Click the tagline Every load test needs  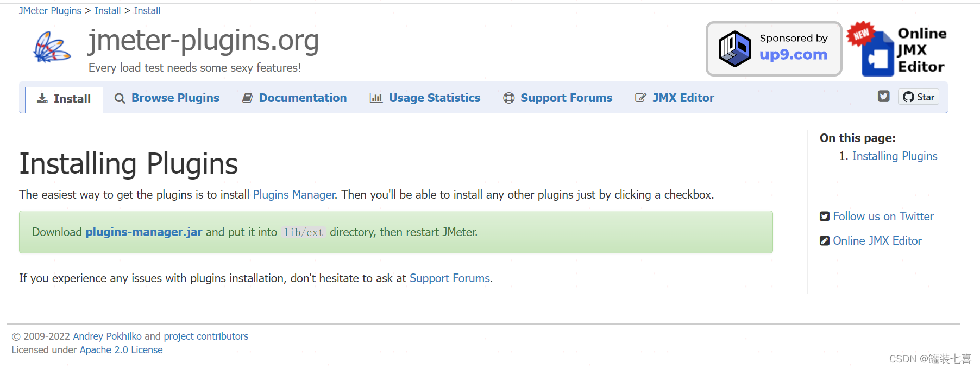(194, 68)
